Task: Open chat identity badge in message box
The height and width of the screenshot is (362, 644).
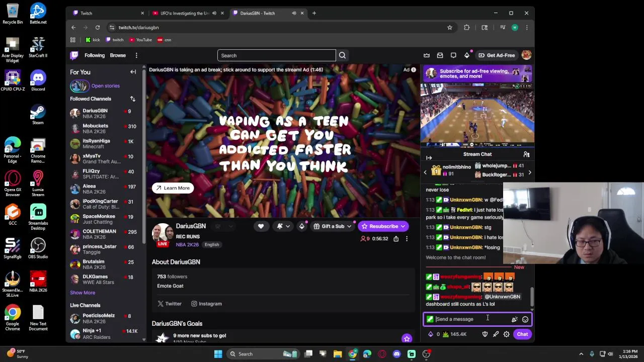Action: coord(430,319)
